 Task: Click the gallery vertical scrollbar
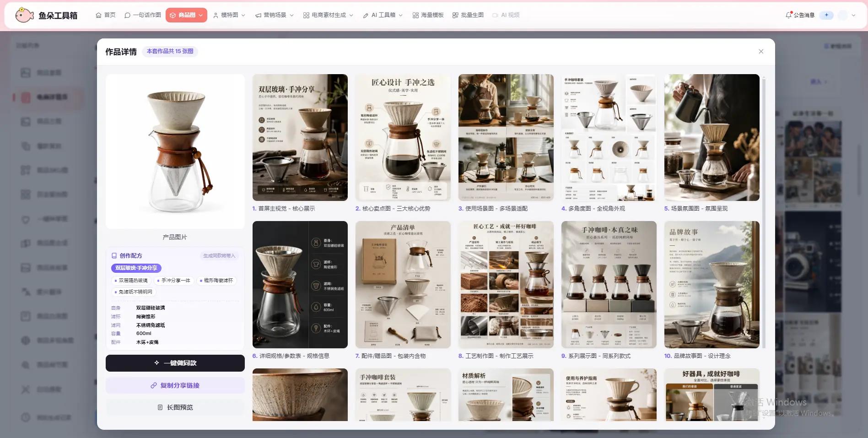[x=764, y=213]
